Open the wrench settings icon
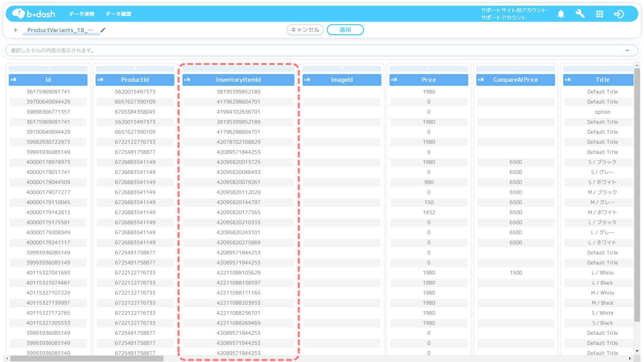 [x=580, y=14]
